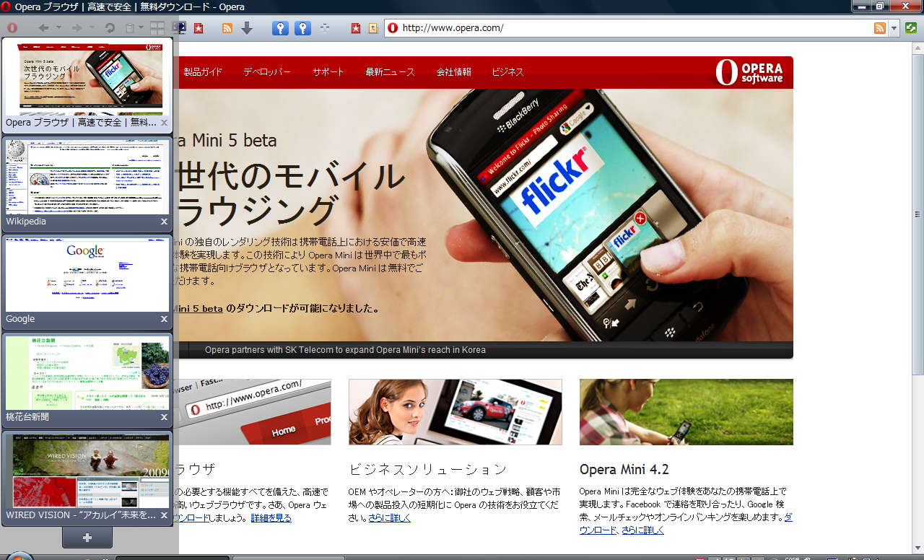Expand the forward history dropdown arrow
The image size is (924, 560).
[x=92, y=28]
